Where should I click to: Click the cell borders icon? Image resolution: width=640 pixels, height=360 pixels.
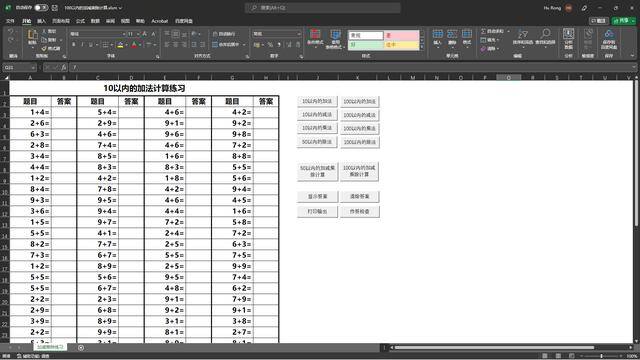(105, 45)
